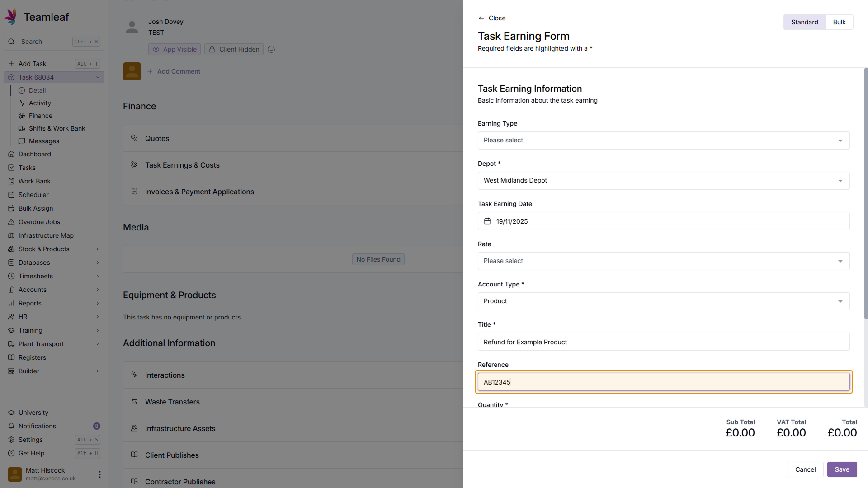Click the back arrow next to Close
The image size is (868, 488).
[481, 18]
